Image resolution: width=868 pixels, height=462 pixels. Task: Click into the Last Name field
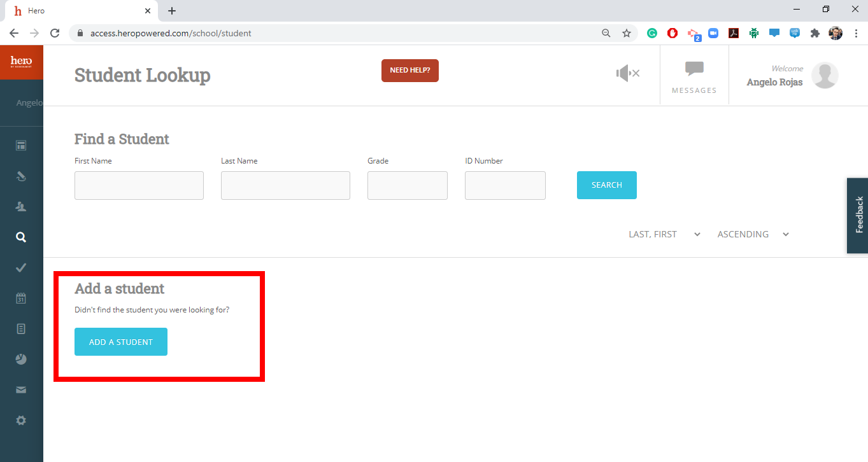[285, 185]
